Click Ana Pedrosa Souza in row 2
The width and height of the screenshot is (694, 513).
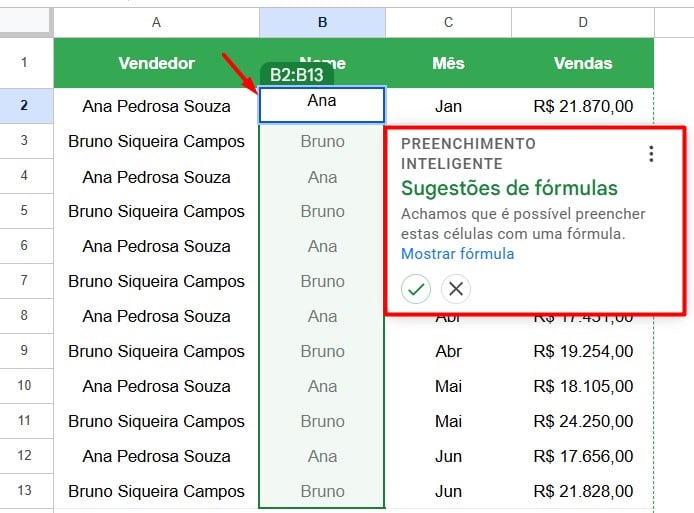point(156,106)
